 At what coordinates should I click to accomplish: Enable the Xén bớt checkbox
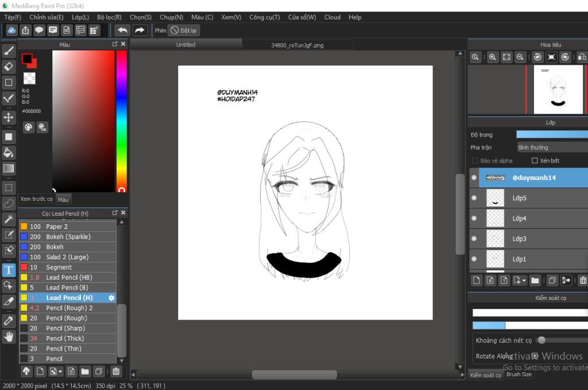tap(535, 161)
